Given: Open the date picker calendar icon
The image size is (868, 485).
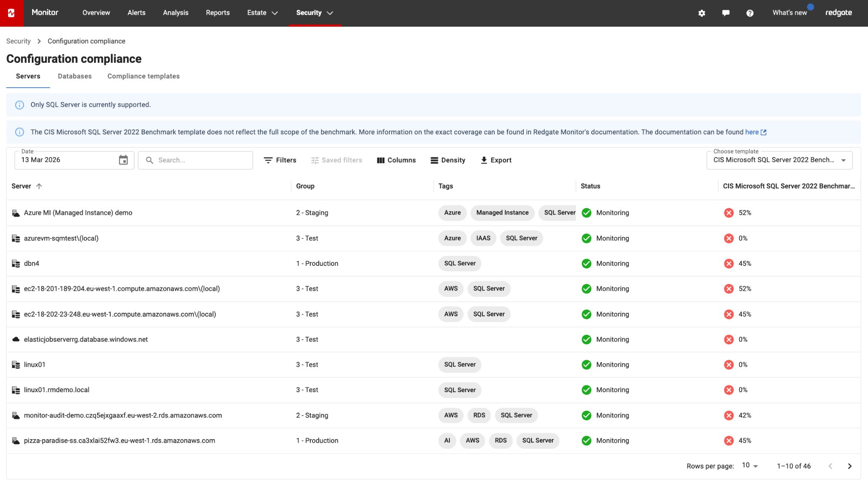Looking at the screenshot, I should click(123, 160).
